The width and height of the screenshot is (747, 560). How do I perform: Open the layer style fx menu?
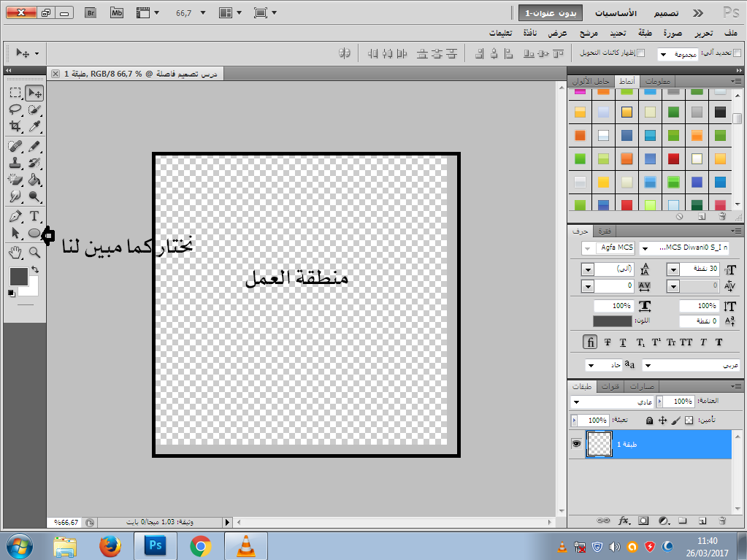click(624, 521)
